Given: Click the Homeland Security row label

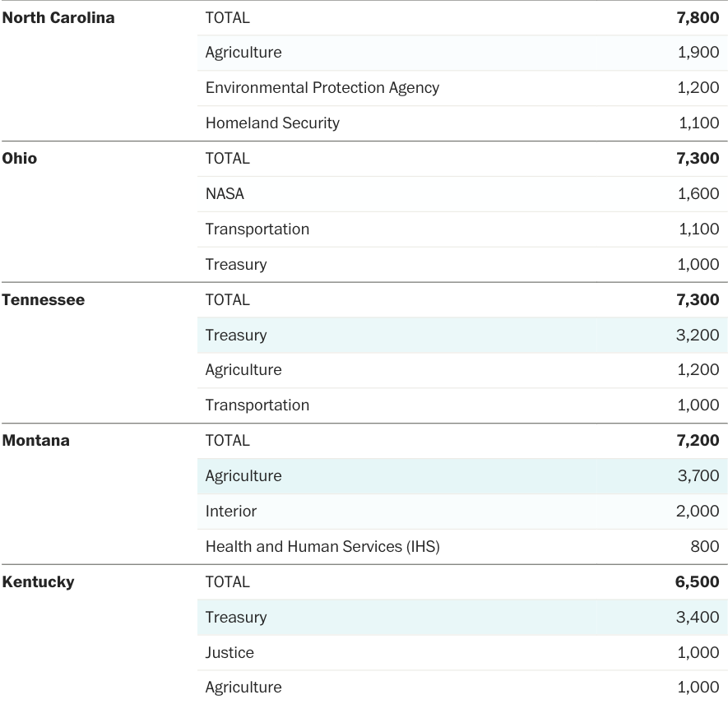Looking at the screenshot, I should tap(272, 123).
